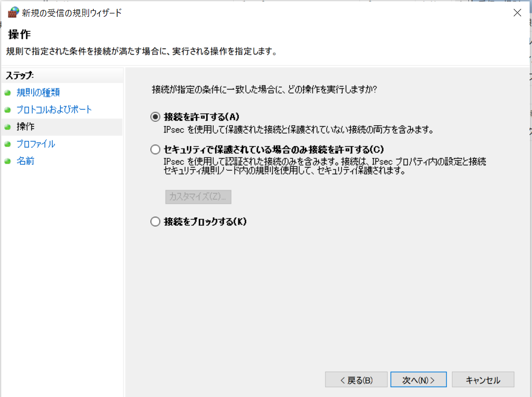This screenshot has width=532, height=397.
Task: Click the window title 新規の受信の規則ウィザード
Action: (x=72, y=13)
